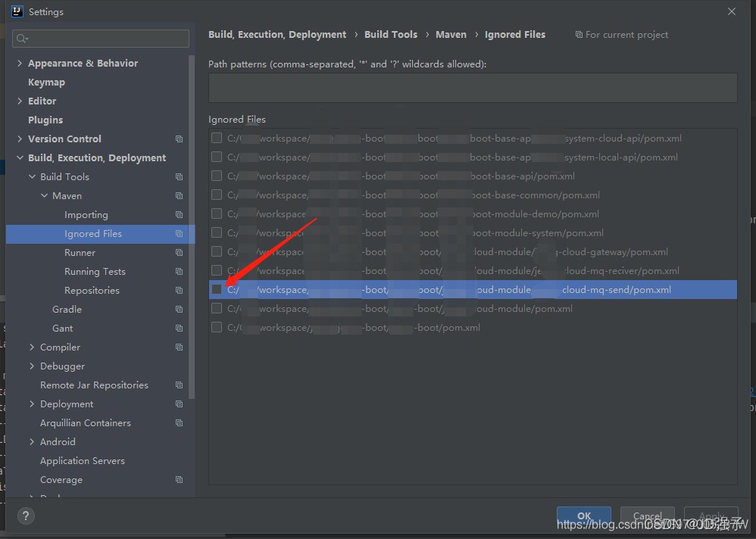Select Importing under Maven
The image size is (756, 539).
tap(86, 215)
